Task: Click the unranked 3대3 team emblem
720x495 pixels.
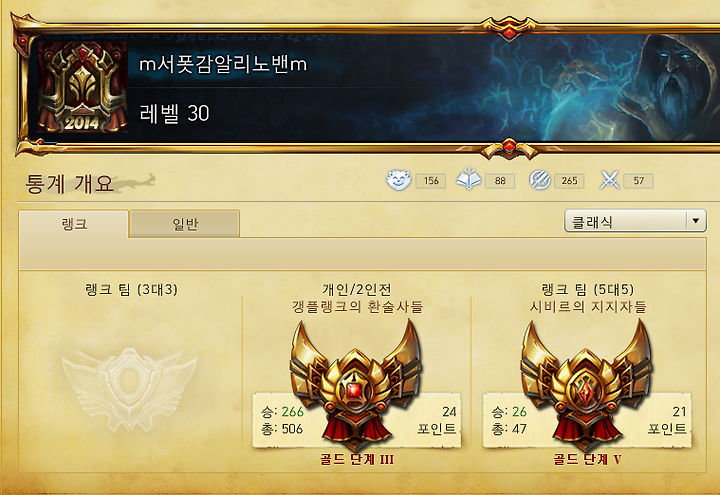Action: pyautogui.click(x=129, y=389)
